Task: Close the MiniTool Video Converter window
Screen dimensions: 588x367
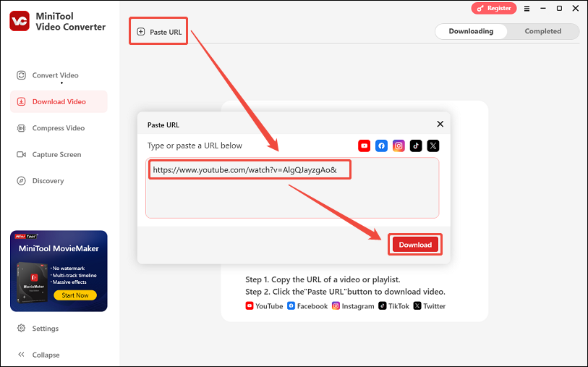Action: tap(576, 8)
